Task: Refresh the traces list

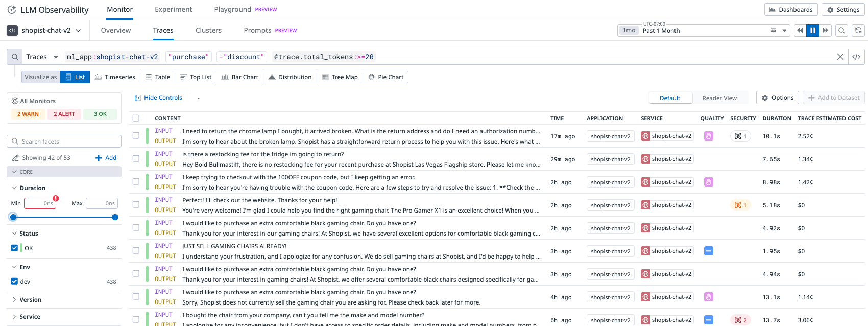Action: (x=858, y=31)
